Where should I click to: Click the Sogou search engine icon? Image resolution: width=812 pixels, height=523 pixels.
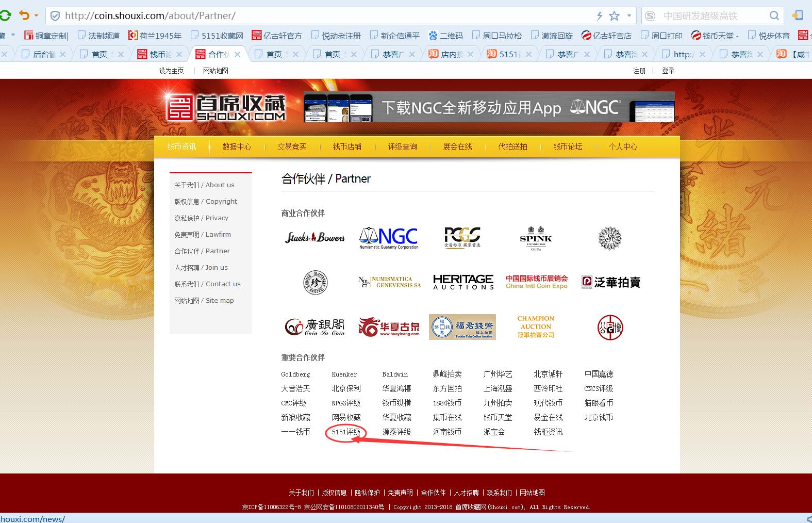click(x=650, y=16)
